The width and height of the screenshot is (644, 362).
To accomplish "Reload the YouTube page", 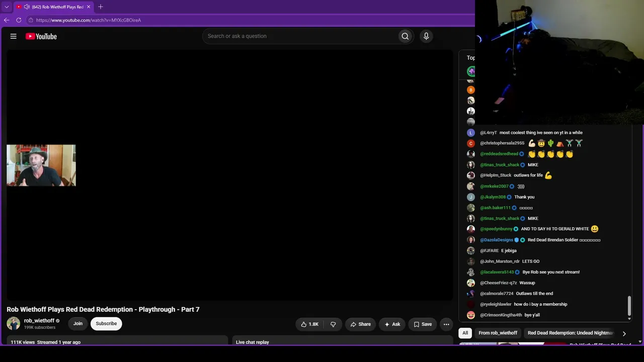I will 19,20.
